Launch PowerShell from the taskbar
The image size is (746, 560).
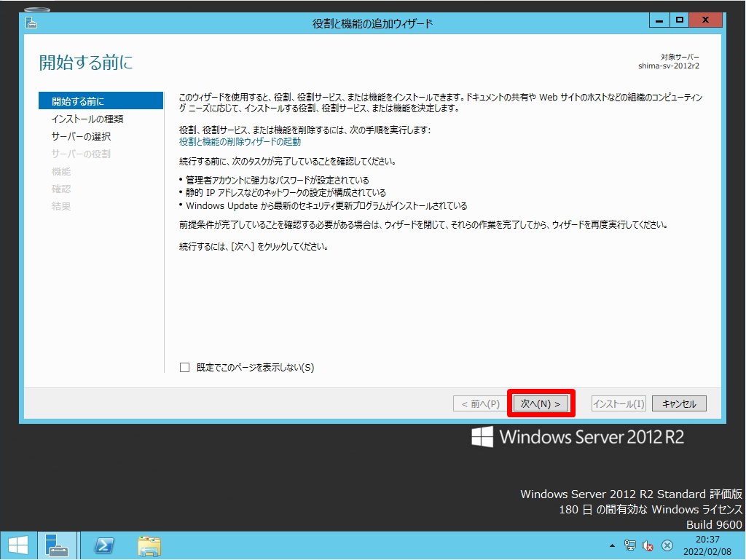coord(104,545)
